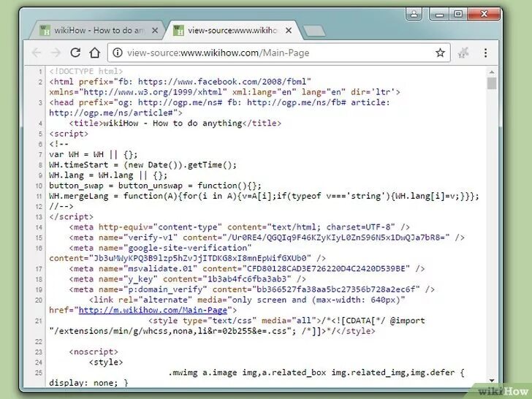The height and width of the screenshot is (399, 532).
Task: Minimize the browser window
Action: click(439, 15)
